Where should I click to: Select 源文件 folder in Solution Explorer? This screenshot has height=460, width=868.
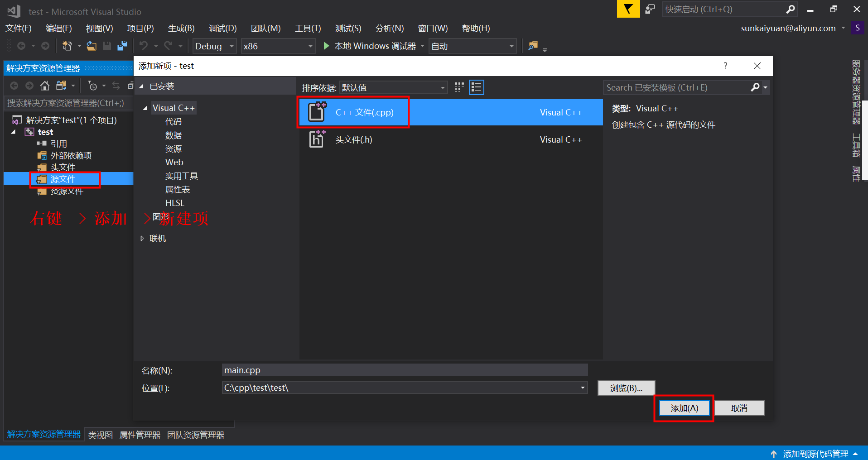click(x=63, y=179)
